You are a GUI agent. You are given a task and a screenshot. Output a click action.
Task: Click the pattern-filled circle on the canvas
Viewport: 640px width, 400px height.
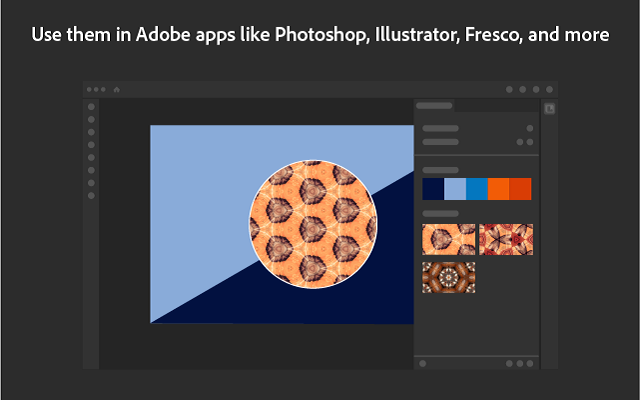(313, 224)
